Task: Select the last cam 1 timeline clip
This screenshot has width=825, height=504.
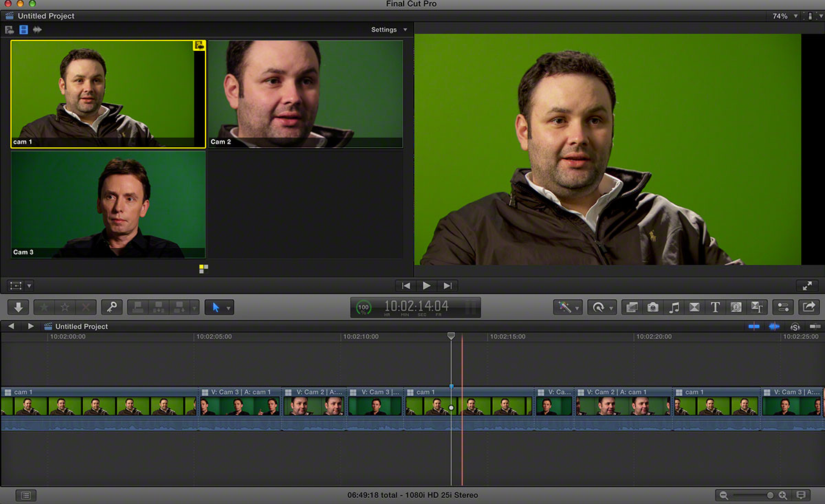Action: [716, 409]
